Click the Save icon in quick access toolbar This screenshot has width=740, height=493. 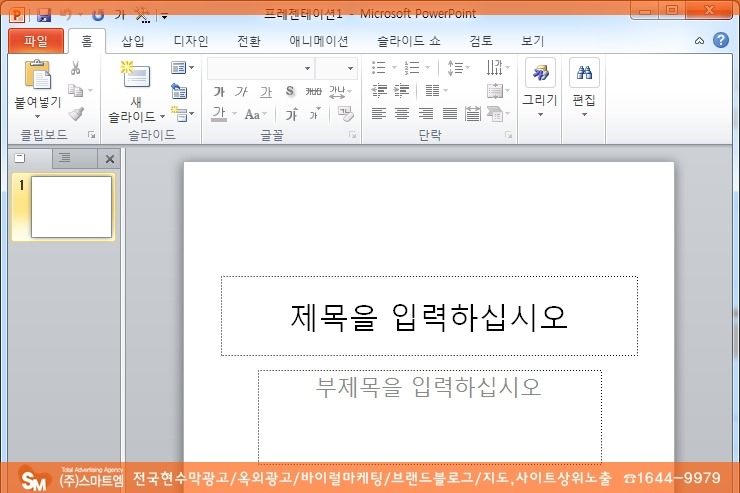click(43, 15)
